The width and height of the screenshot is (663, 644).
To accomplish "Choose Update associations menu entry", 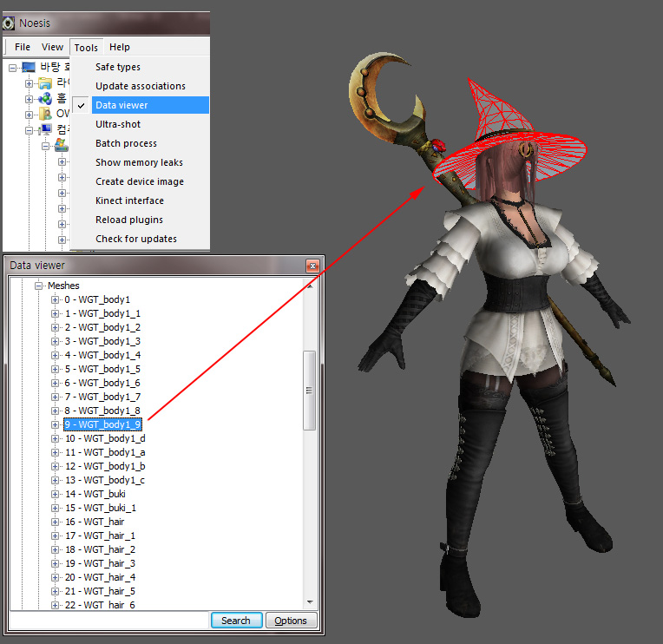I will (140, 86).
